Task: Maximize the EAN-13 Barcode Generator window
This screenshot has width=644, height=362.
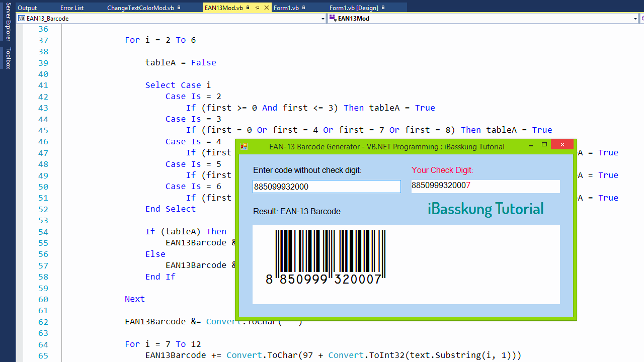Action: tap(544, 144)
